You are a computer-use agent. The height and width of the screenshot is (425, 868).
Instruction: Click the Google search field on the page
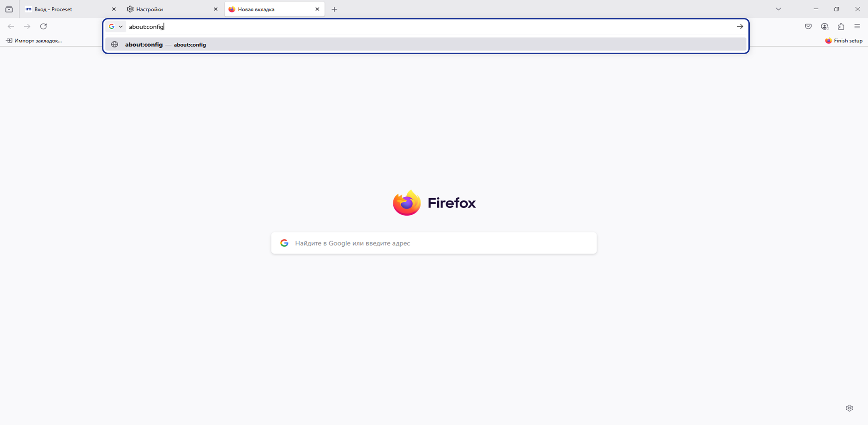coord(434,243)
